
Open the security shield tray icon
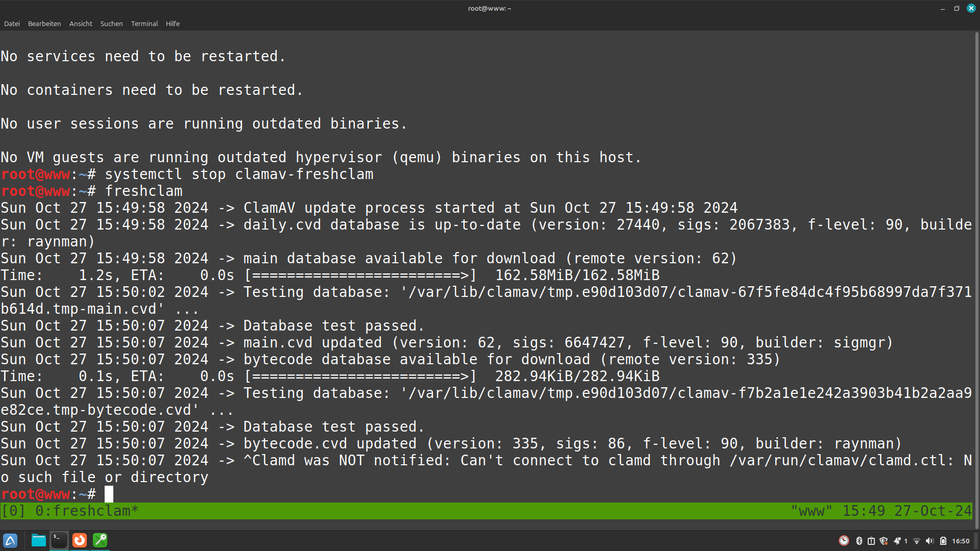(884, 541)
